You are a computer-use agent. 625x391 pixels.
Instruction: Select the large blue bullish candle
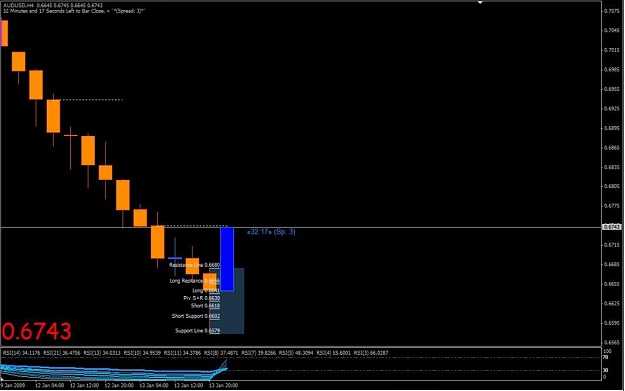point(227,259)
